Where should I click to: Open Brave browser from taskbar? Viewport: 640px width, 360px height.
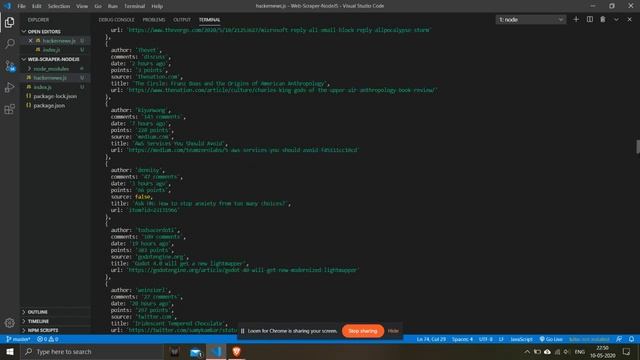point(236,351)
